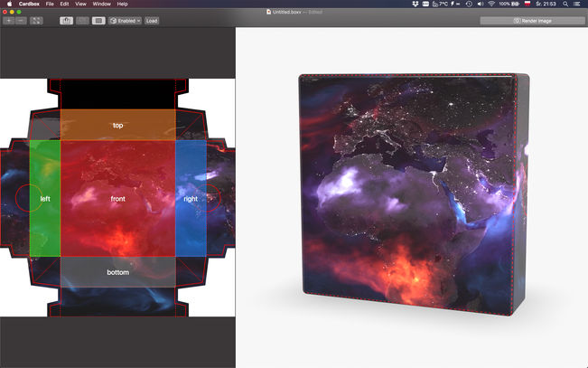Open the Enabled dropdown menu
The image size is (588, 368).
click(125, 20)
